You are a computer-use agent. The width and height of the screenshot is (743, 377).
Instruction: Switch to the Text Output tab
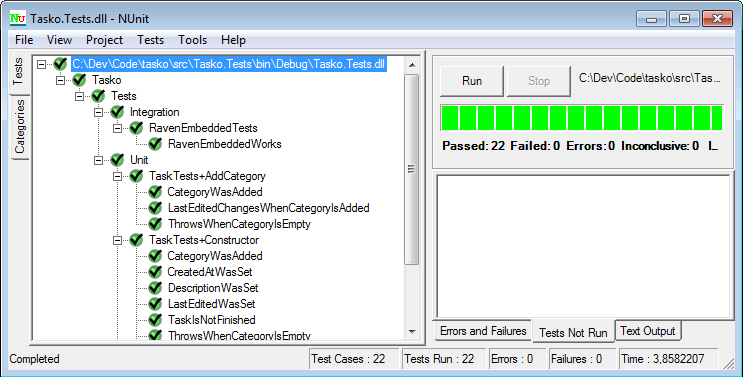click(648, 331)
